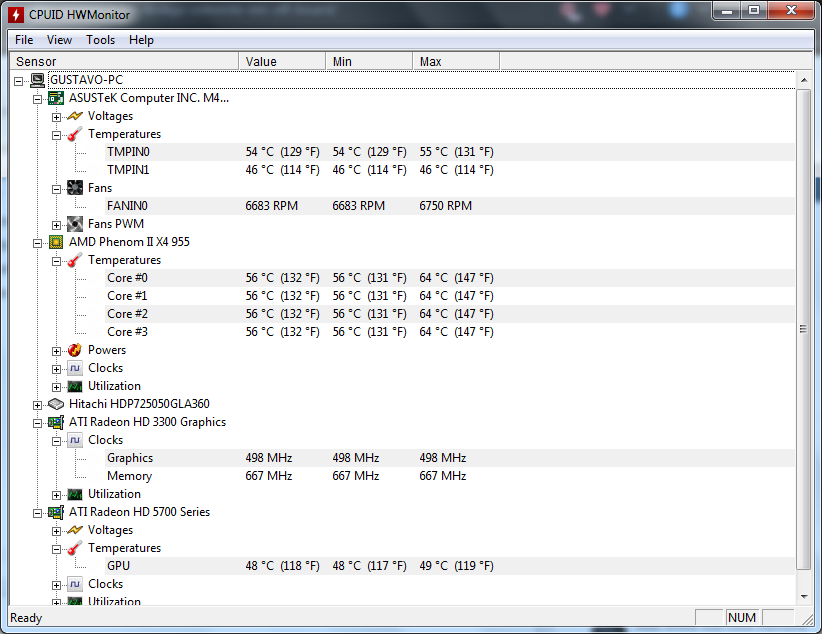
Task: Collapse the AMD Phenom II X4 955 node
Action: (x=38, y=243)
